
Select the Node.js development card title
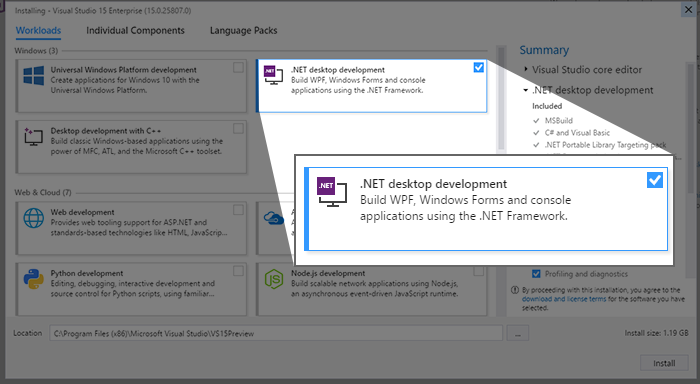pyautogui.click(x=328, y=273)
